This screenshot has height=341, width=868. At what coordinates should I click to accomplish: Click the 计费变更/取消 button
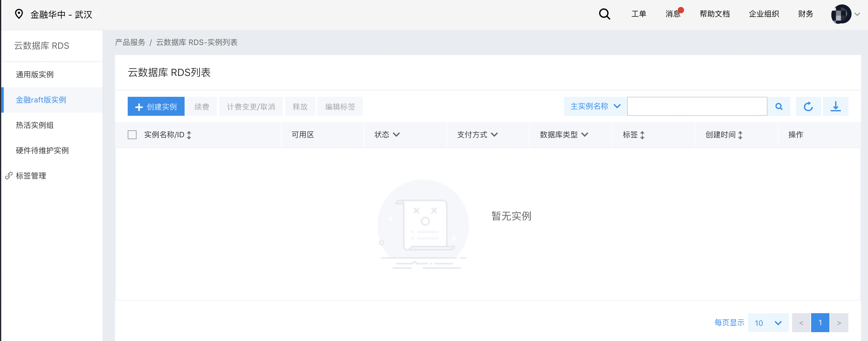point(251,107)
